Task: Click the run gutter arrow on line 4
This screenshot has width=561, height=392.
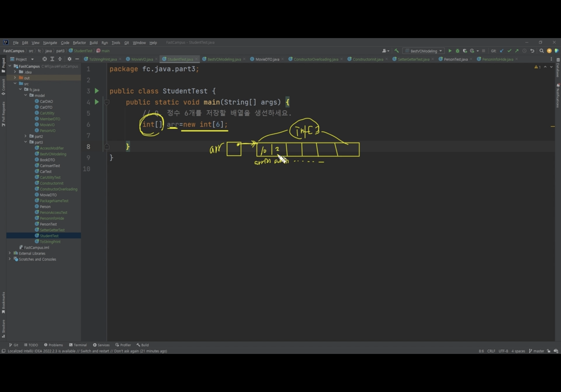Action: [97, 102]
